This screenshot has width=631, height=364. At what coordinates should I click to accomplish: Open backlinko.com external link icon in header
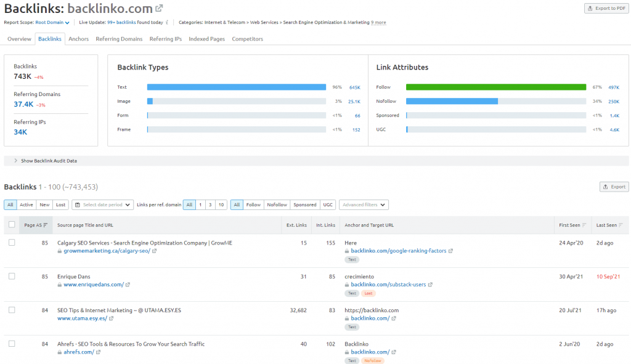tap(160, 8)
